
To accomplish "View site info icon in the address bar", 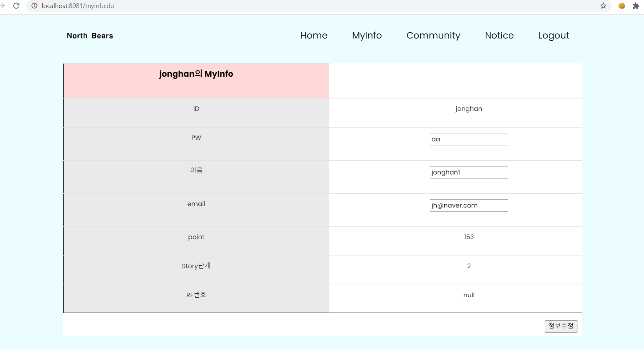I will pyautogui.click(x=34, y=6).
